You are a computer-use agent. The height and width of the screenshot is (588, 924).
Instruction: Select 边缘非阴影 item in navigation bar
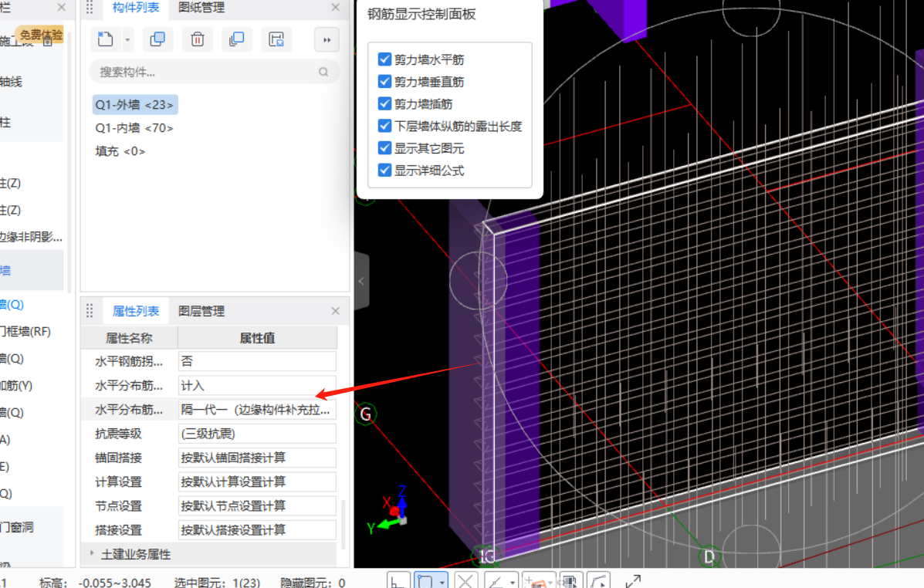click(31, 237)
